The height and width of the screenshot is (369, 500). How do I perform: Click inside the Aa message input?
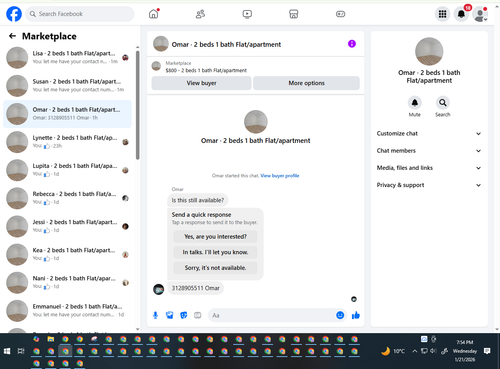tap(272, 315)
